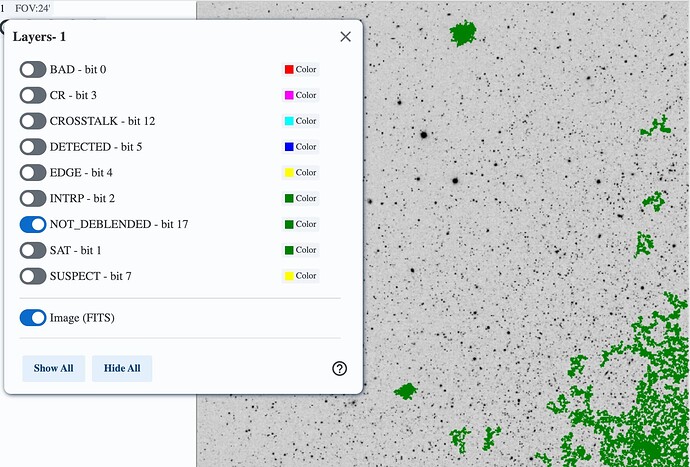The width and height of the screenshot is (690, 467).
Task: Change color for CR layer
Action: point(301,95)
